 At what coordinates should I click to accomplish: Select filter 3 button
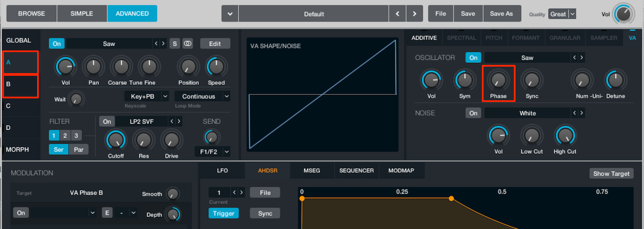pos(76,136)
